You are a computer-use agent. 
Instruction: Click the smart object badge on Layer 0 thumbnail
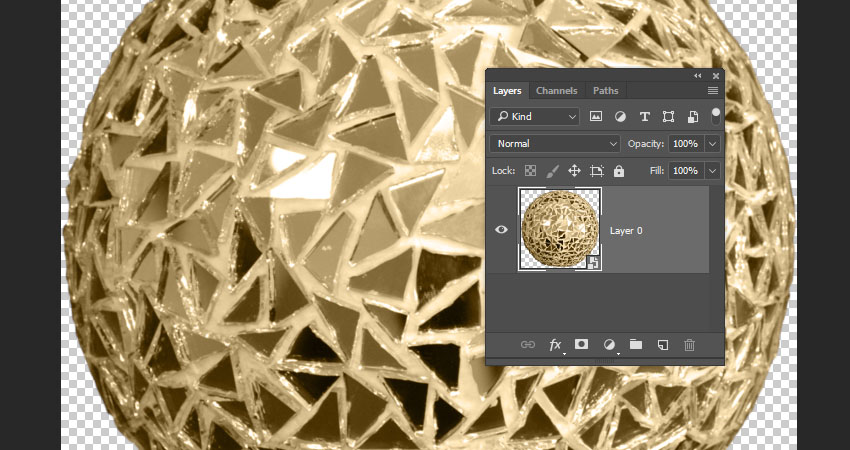[593, 263]
